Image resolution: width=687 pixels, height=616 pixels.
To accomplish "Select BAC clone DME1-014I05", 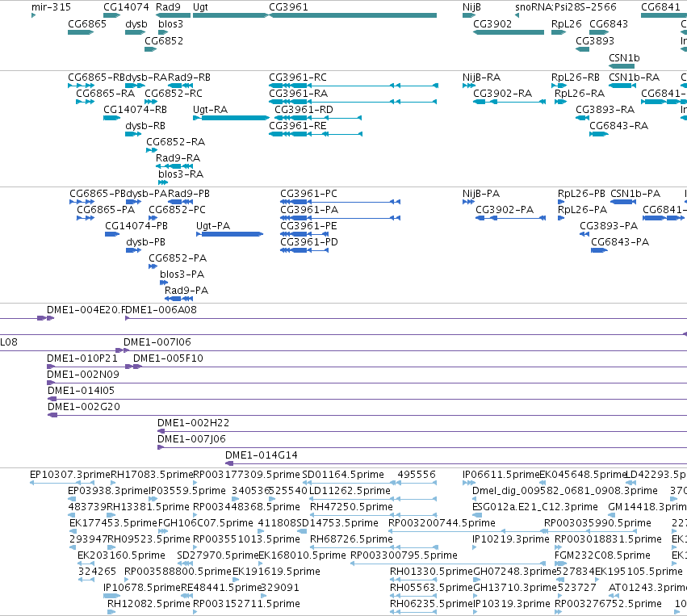I will click(367, 399).
